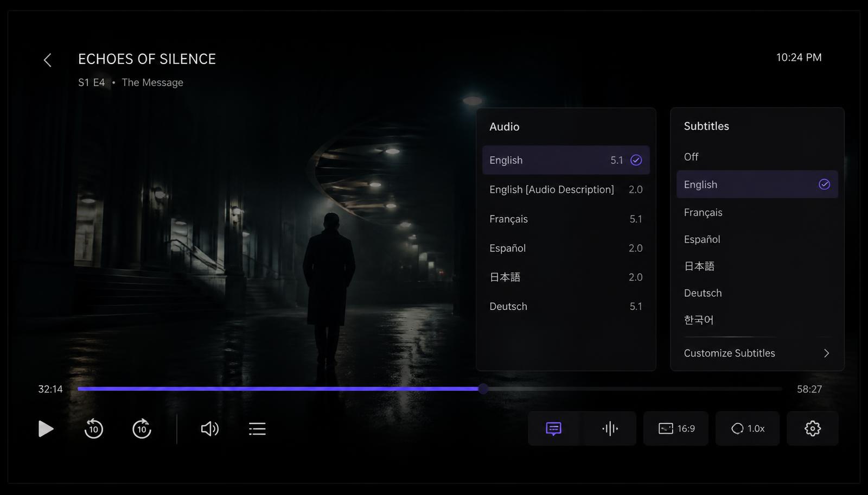The height and width of the screenshot is (495, 868).
Task: Click the checkmark on English subtitles
Action: click(x=824, y=185)
